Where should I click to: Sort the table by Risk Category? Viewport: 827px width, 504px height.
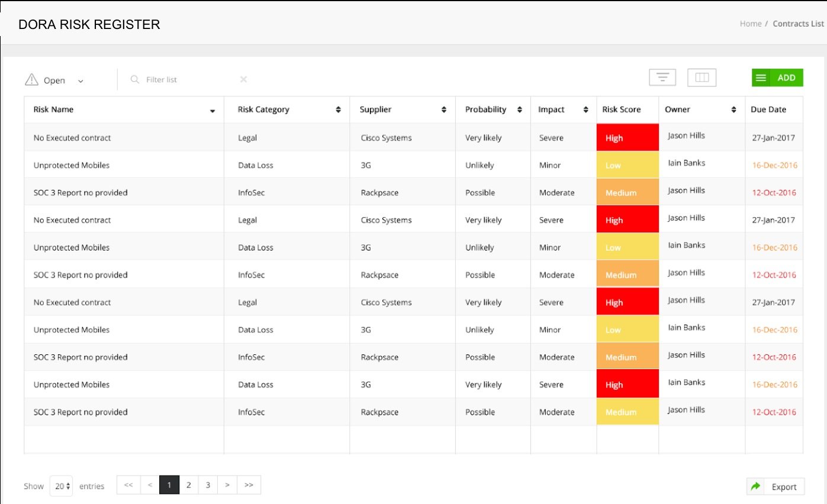point(338,109)
